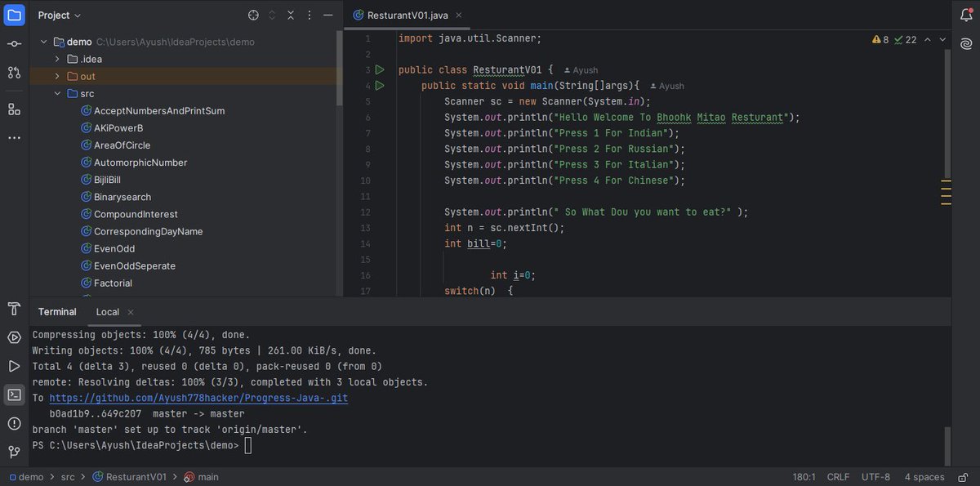Select EvenOddSeperate class
This screenshot has height=486, width=980.
tap(127, 265)
